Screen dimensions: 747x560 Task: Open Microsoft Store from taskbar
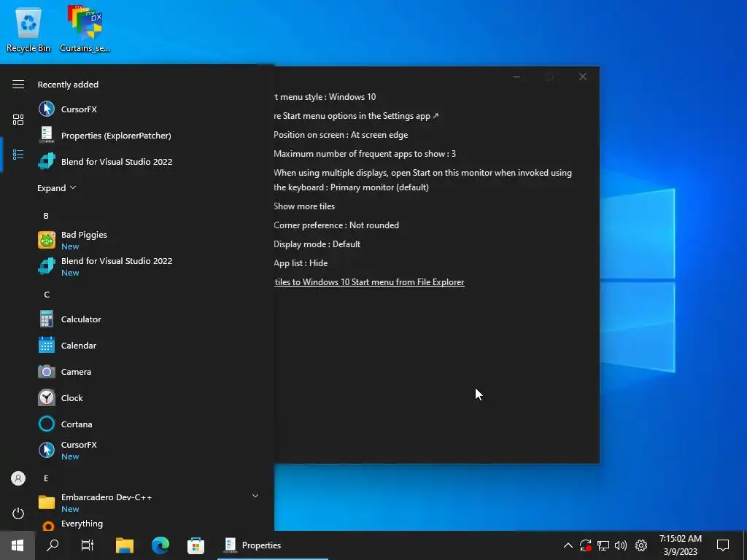pos(196,545)
